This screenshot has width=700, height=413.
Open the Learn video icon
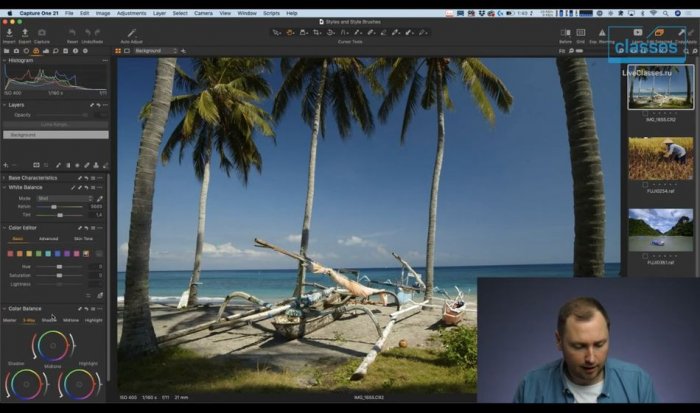638,33
